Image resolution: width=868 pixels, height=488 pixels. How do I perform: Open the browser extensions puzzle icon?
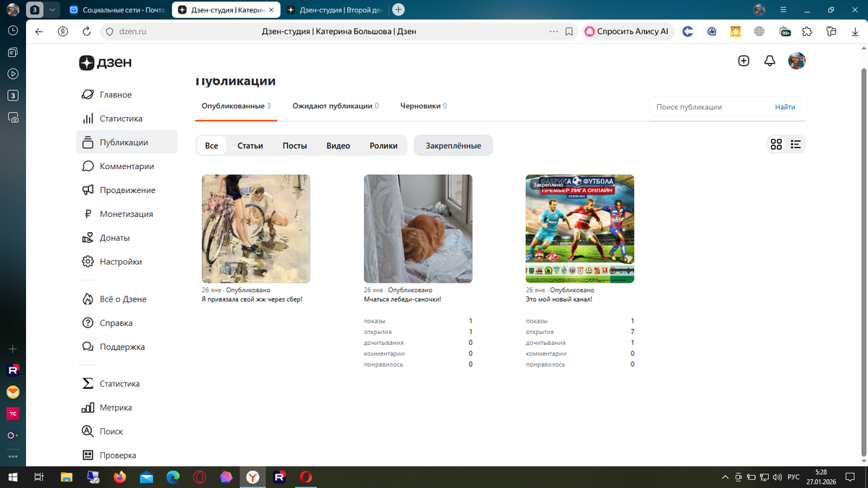pos(808,32)
